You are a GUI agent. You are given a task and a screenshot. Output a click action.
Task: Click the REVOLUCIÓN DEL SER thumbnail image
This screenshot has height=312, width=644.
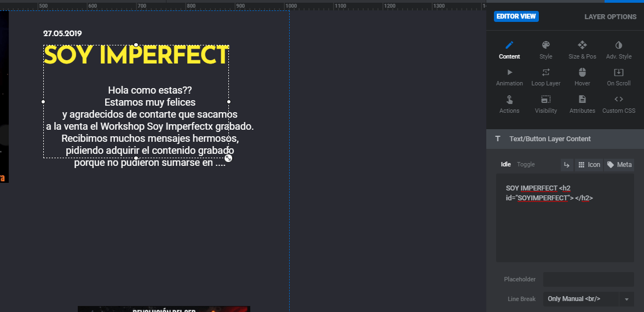click(164, 309)
